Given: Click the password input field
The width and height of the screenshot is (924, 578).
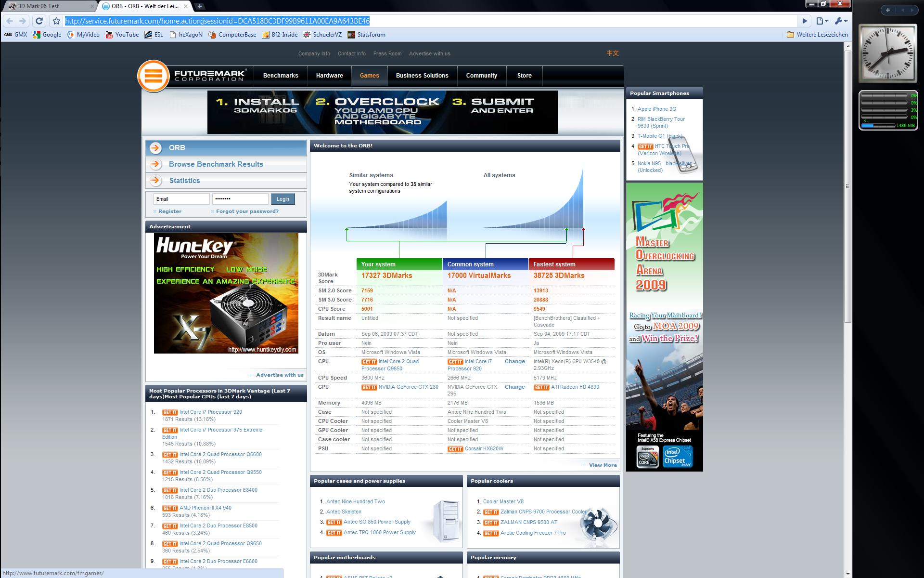Looking at the screenshot, I should 240,199.
